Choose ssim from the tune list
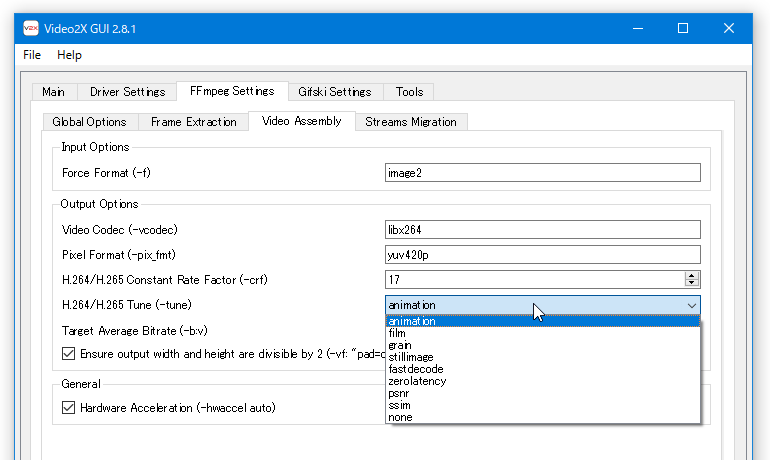This screenshot has height=460, width=770. (543, 406)
